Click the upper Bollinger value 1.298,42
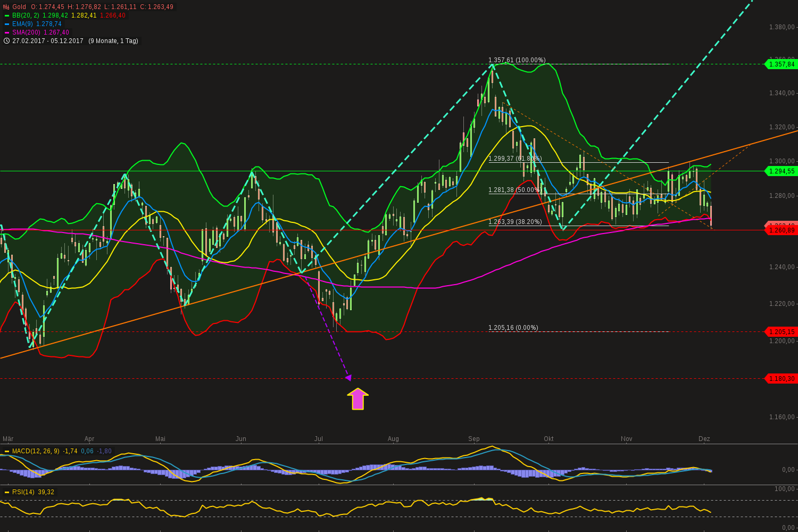 pyautogui.click(x=55, y=15)
